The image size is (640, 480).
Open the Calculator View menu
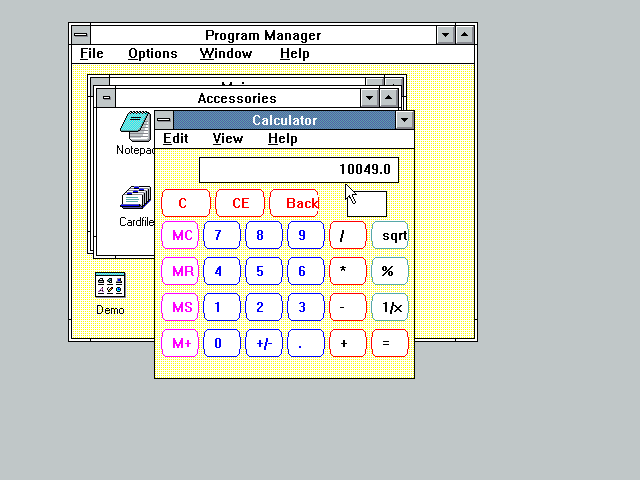[228, 138]
